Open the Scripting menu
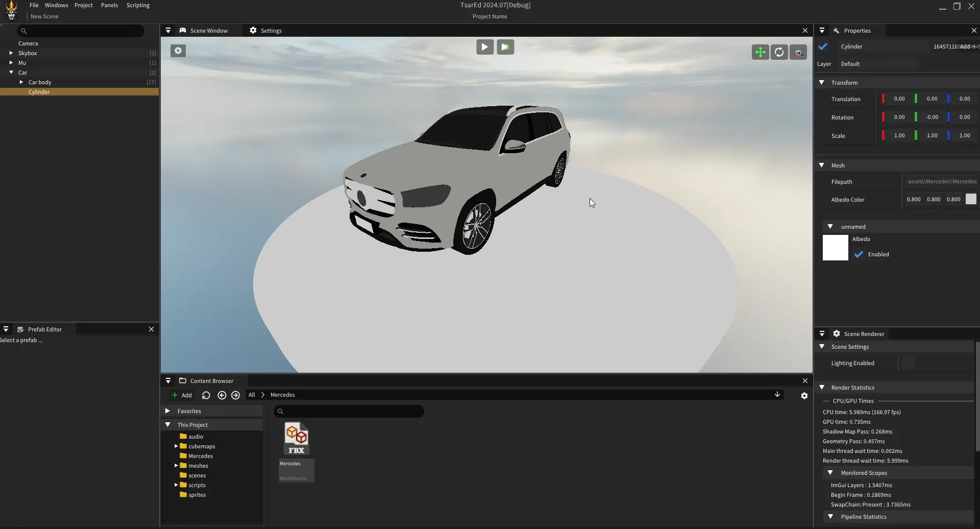Image resolution: width=980 pixels, height=529 pixels. tap(138, 5)
